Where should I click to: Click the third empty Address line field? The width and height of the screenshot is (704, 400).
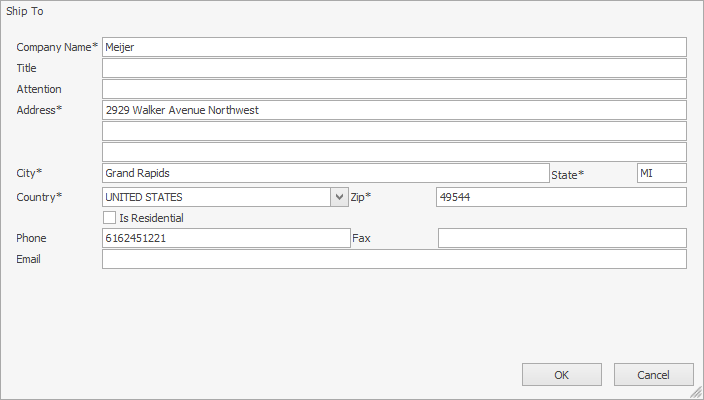pyautogui.click(x=394, y=152)
